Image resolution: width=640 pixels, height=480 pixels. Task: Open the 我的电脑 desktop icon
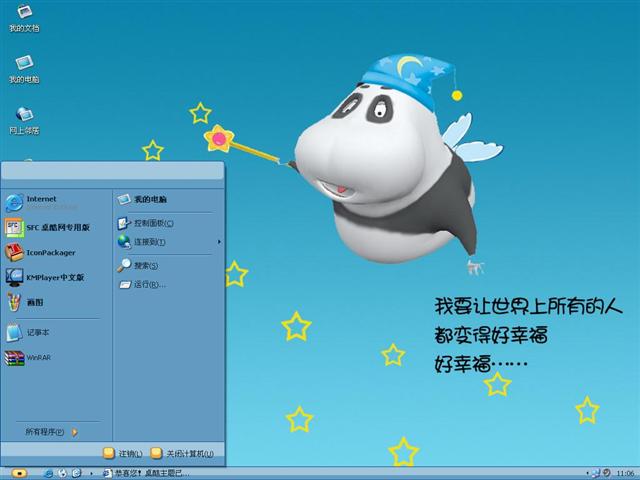[24, 69]
